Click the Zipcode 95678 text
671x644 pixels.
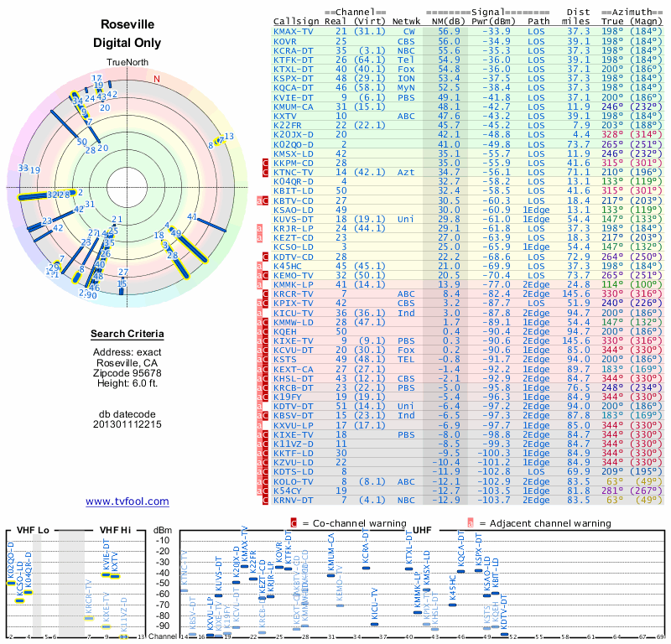[x=127, y=372]
